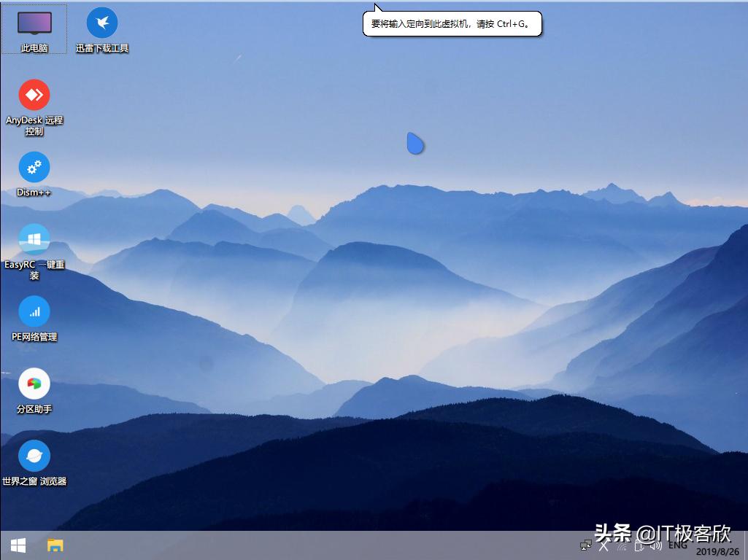The height and width of the screenshot is (560, 748).
Task: Click the show desktop strip at taskbar end
Action: (x=746, y=547)
